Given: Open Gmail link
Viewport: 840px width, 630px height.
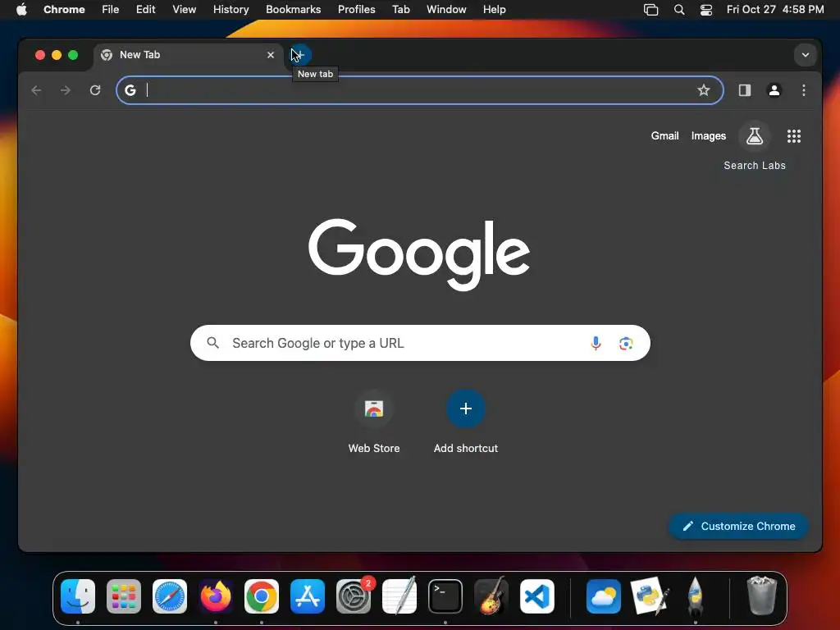Looking at the screenshot, I should coord(664,136).
